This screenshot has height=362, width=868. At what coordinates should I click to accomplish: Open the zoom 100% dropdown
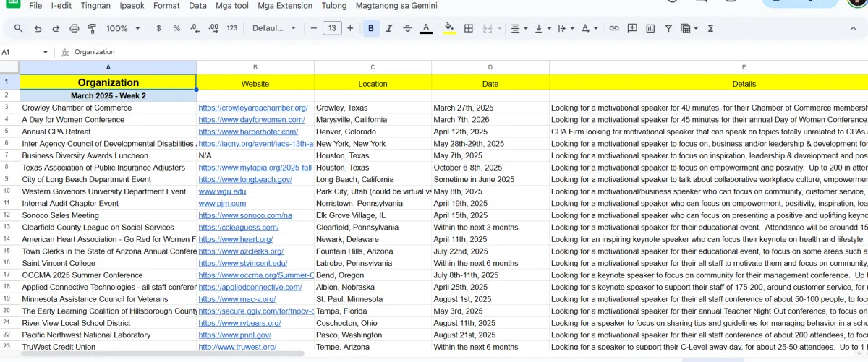[x=123, y=28]
